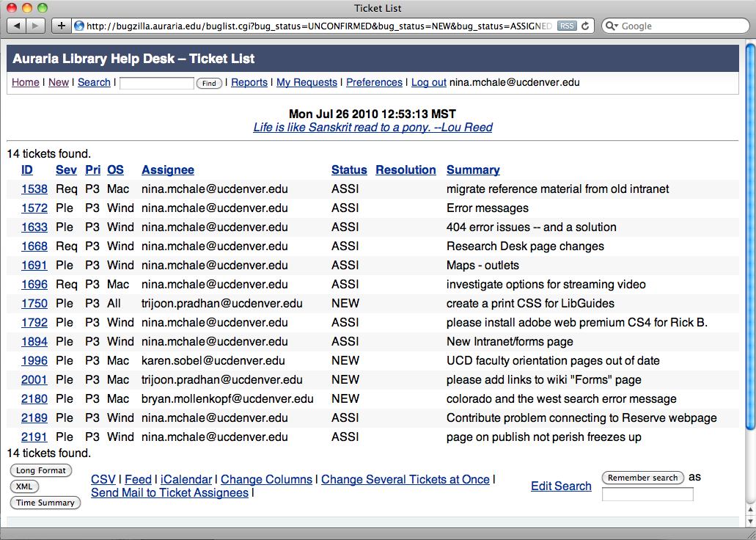Viewport: 756px width, 540px height.
Task: Click the globe site icon in address bar
Action: click(79, 26)
